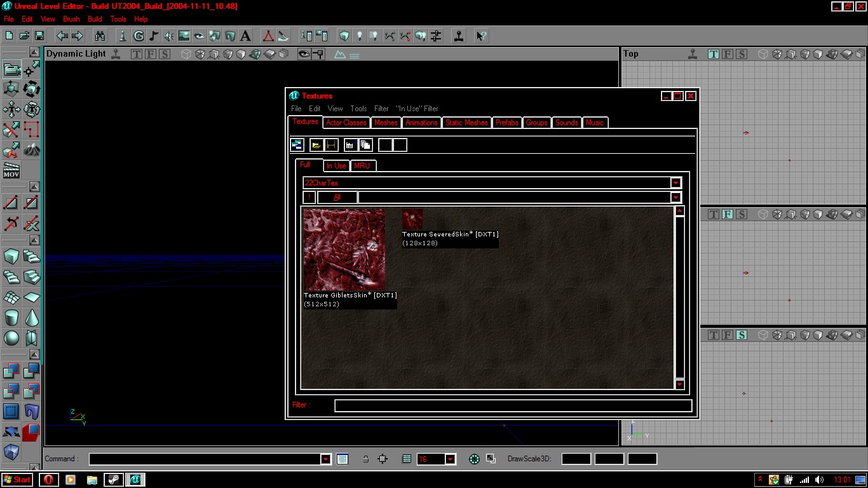
Task: Toggle the lock icon on bottom bar
Action: (x=365, y=459)
